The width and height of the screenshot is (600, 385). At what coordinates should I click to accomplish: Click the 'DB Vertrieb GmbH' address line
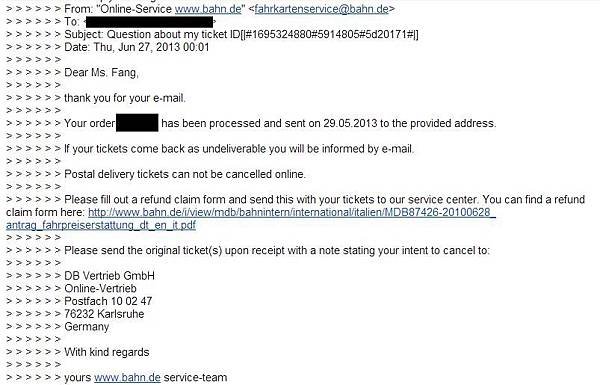click(109, 276)
